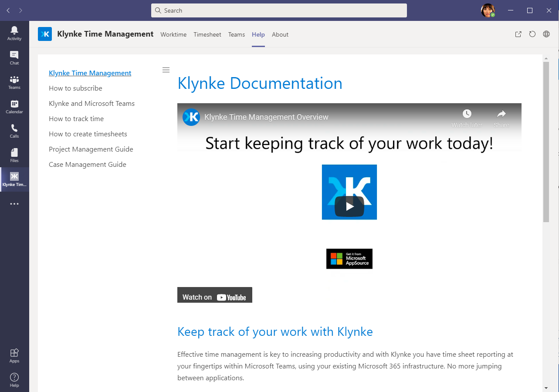Open the Teams tab in Klynke
The width and height of the screenshot is (559, 392).
tap(237, 34)
